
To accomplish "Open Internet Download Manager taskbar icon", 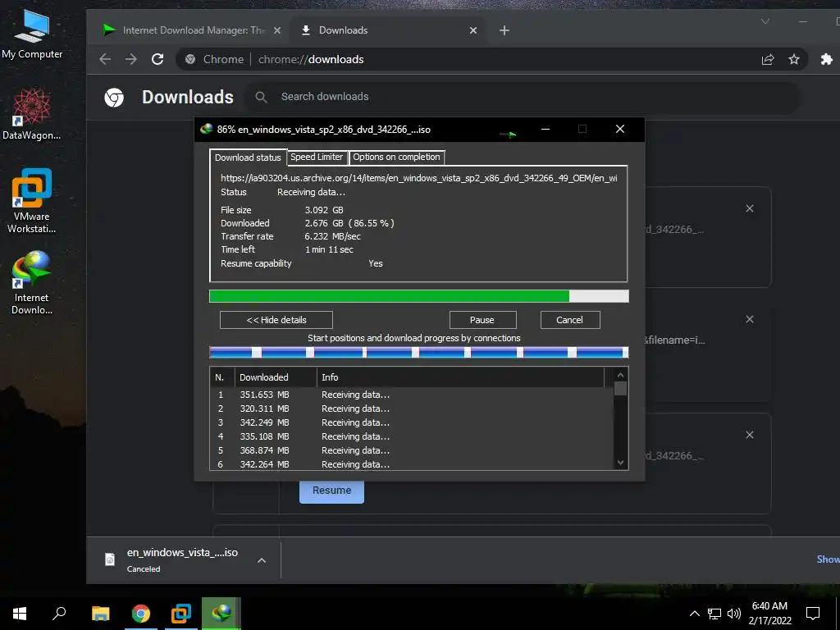I will click(221, 614).
